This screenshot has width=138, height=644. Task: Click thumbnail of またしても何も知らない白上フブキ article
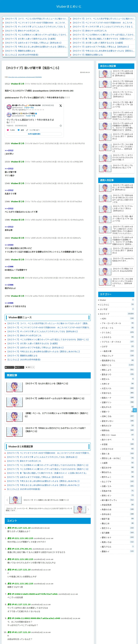(105, 169)
